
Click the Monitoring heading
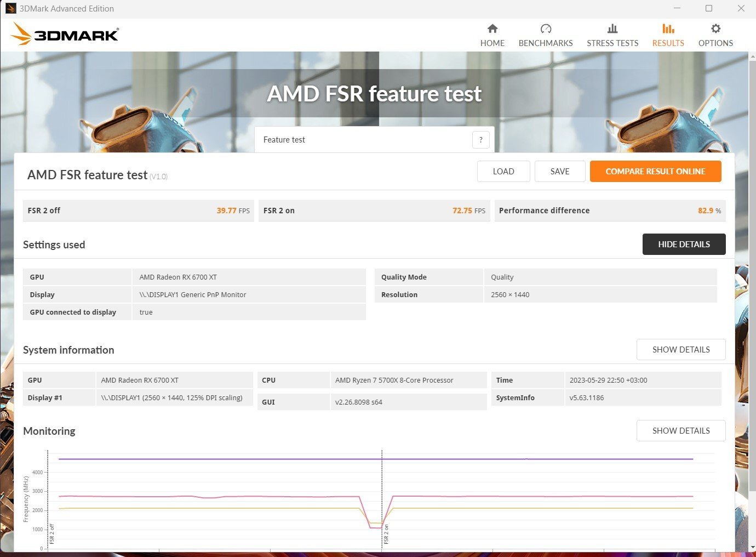click(49, 431)
